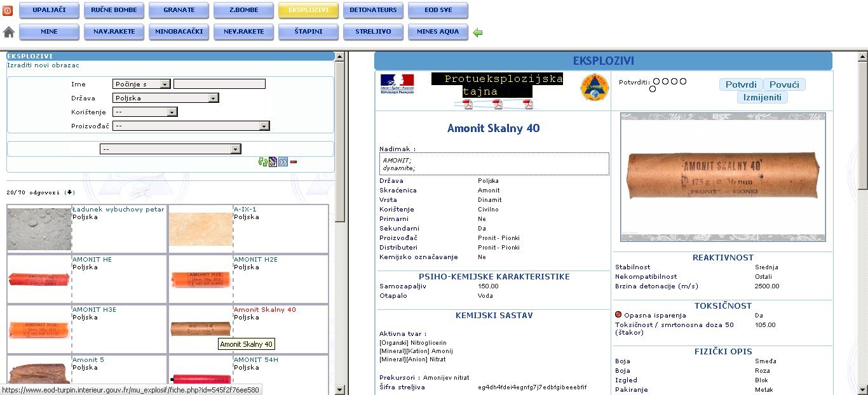Viewport: 868px width, 395px height.
Task: Open the middle PDF document icon
Action: [x=498, y=104]
